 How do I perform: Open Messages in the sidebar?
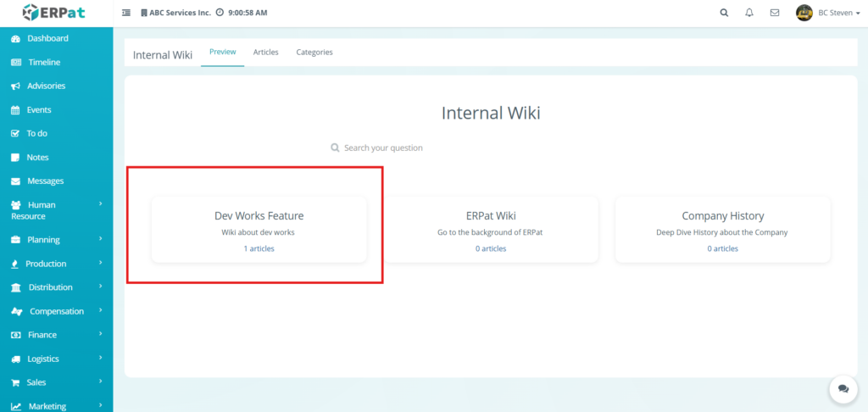pyautogui.click(x=45, y=181)
